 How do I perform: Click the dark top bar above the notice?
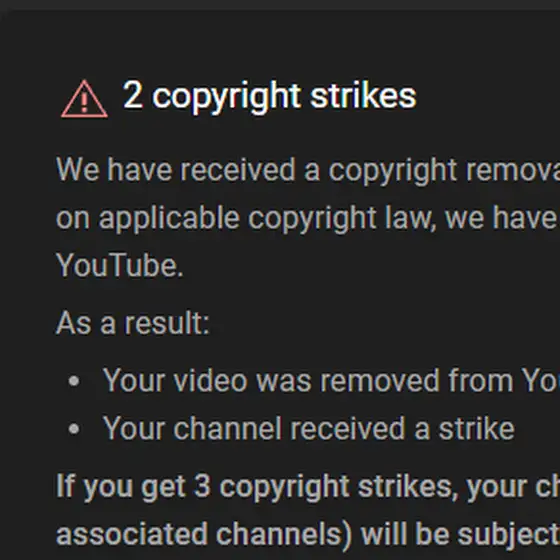tap(280, 5)
